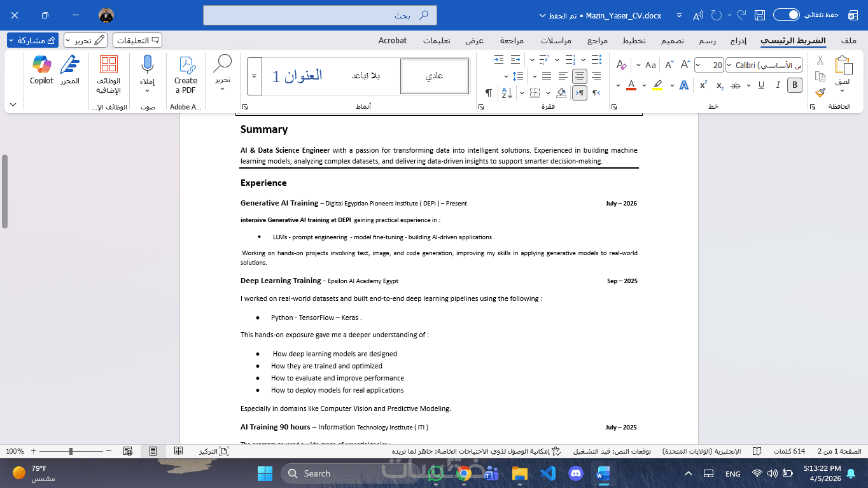Screen dimensions: 868x488
Task: Toggle Italic formatting
Action: (x=778, y=85)
